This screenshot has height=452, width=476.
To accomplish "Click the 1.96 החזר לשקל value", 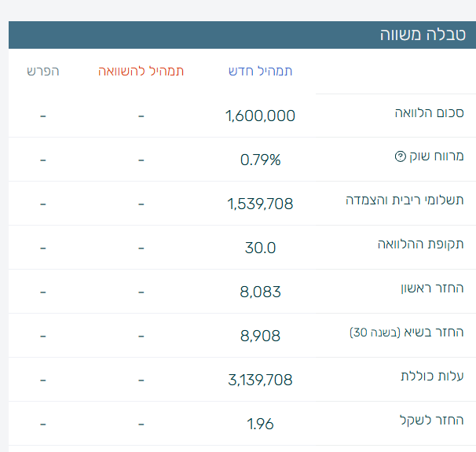I will (x=260, y=424).
